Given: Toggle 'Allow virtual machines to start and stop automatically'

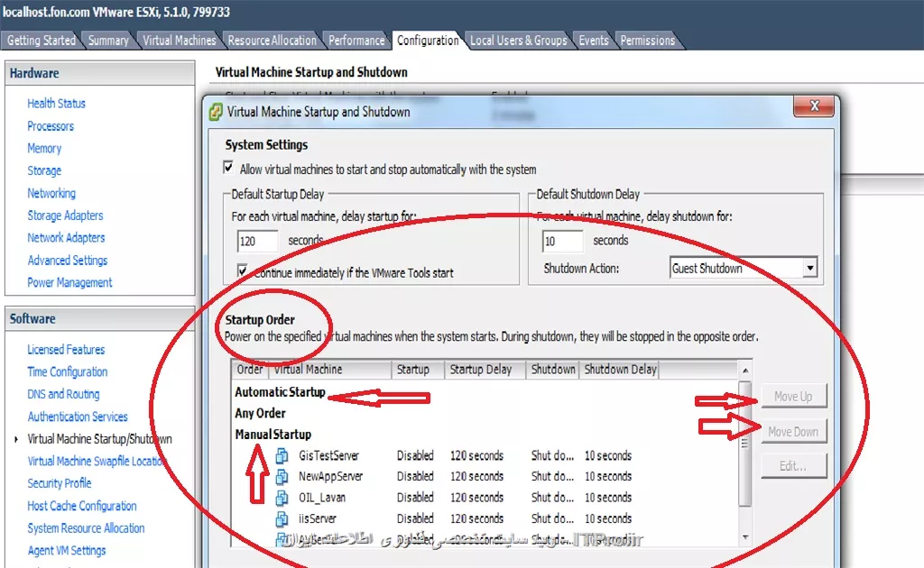Looking at the screenshot, I should click(x=228, y=168).
